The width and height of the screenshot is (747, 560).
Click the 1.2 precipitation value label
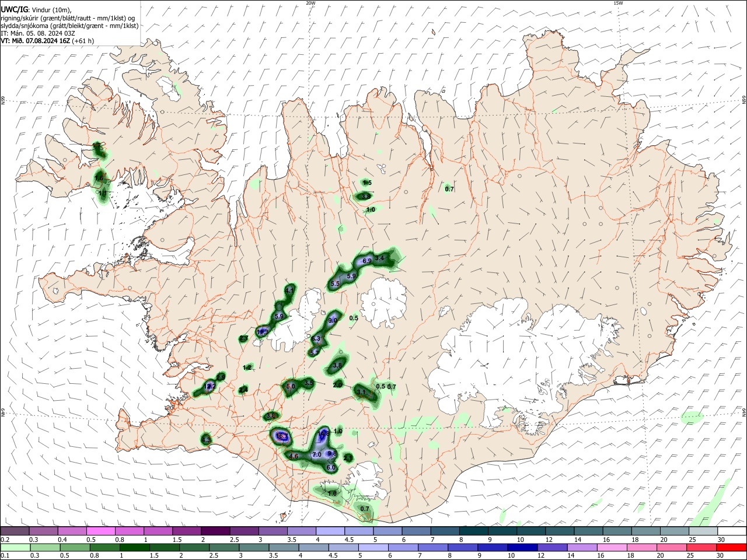click(x=247, y=367)
